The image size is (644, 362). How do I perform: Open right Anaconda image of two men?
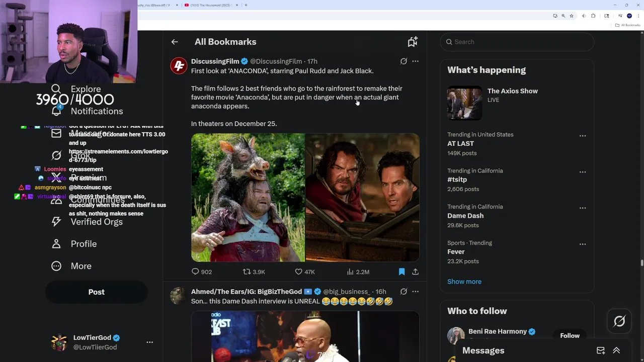(362, 198)
